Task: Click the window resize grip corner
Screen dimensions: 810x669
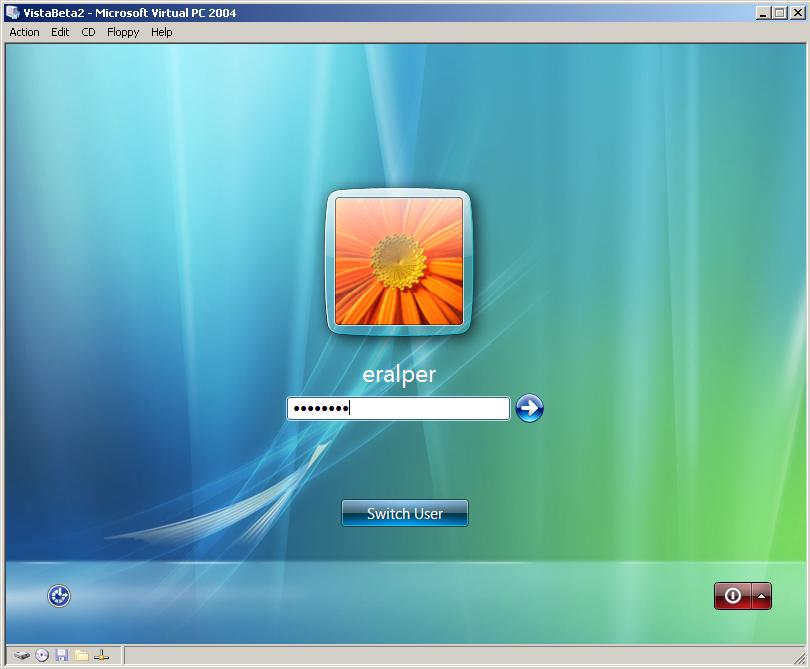Action: click(799, 658)
